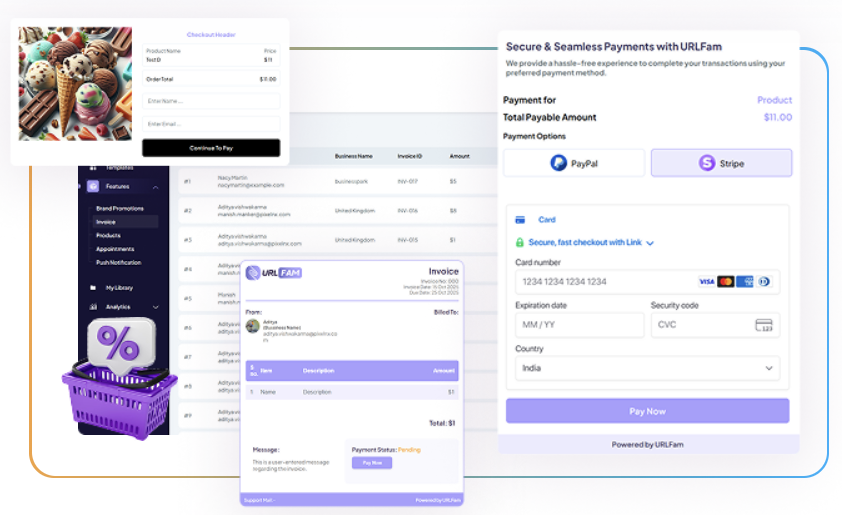Open Products in the sidebar

tap(108, 235)
